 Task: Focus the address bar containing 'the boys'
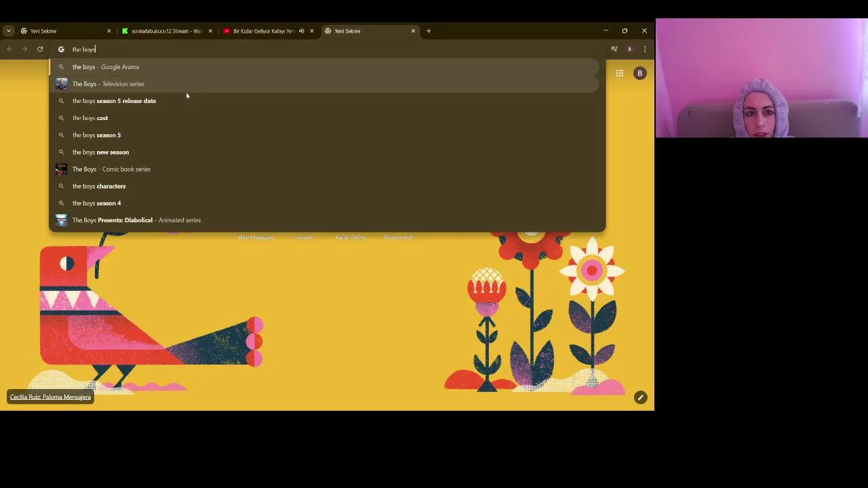pos(327,49)
